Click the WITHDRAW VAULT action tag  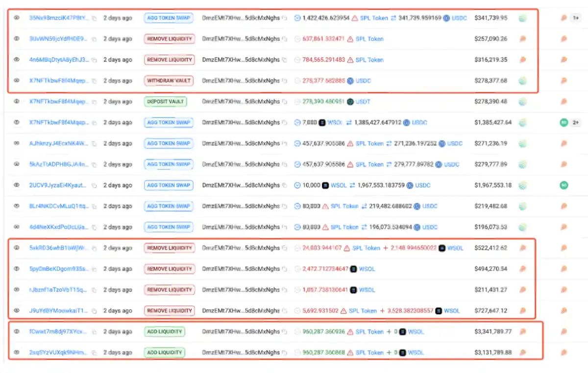pos(169,81)
